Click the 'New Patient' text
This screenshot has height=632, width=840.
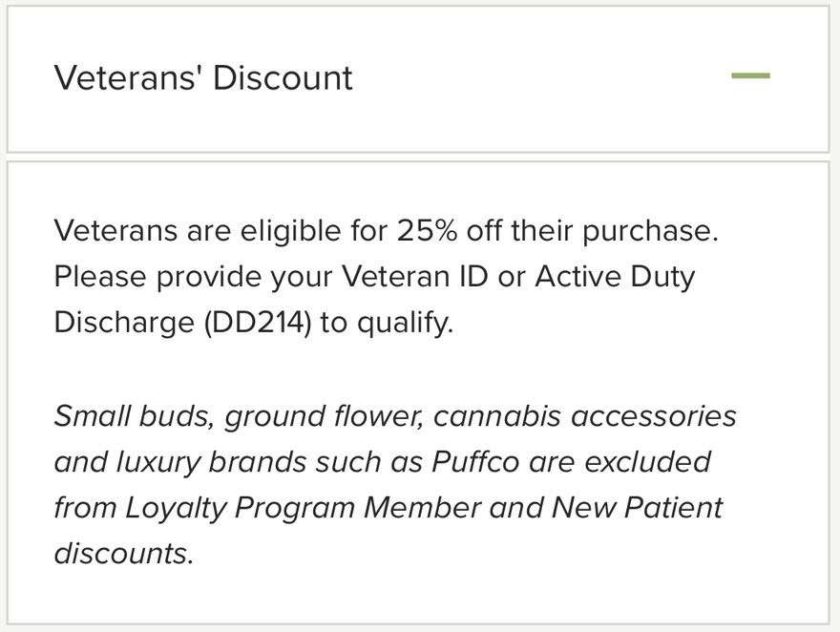pos(637,507)
